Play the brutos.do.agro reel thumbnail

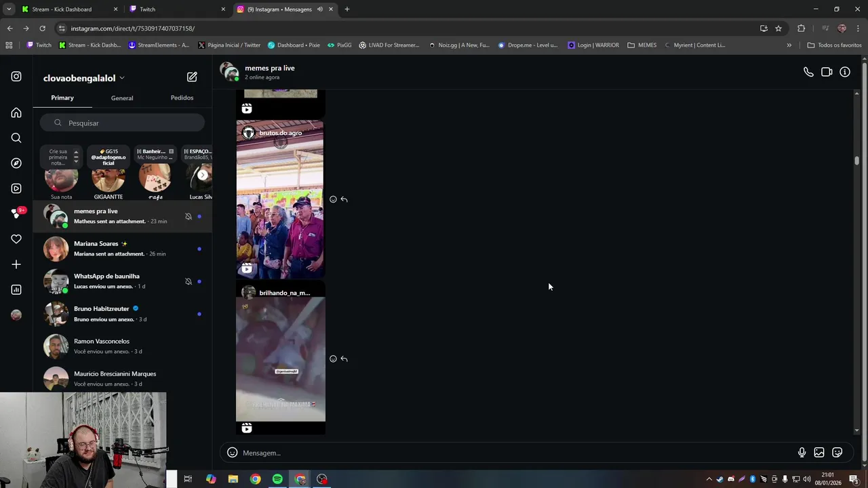click(x=280, y=200)
